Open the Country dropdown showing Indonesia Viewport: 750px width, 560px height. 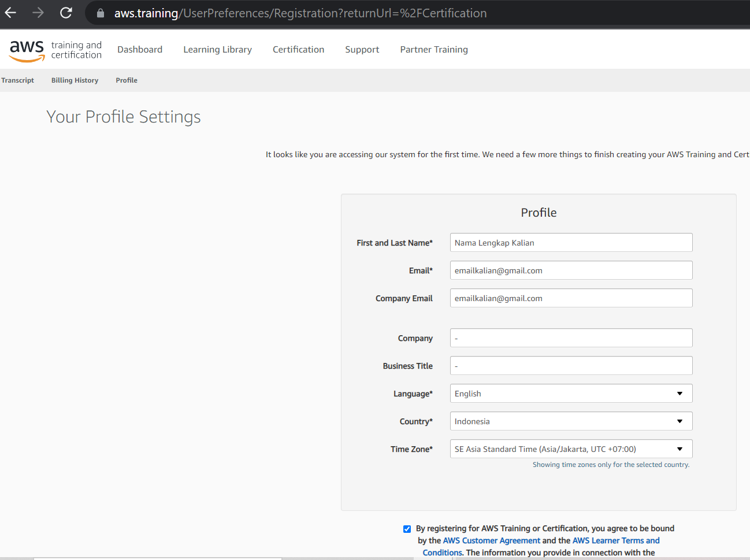pos(571,421)
